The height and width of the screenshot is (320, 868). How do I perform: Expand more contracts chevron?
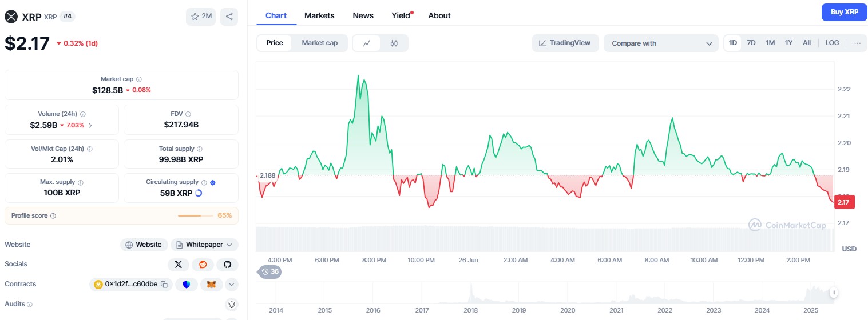tap(232, 284)
